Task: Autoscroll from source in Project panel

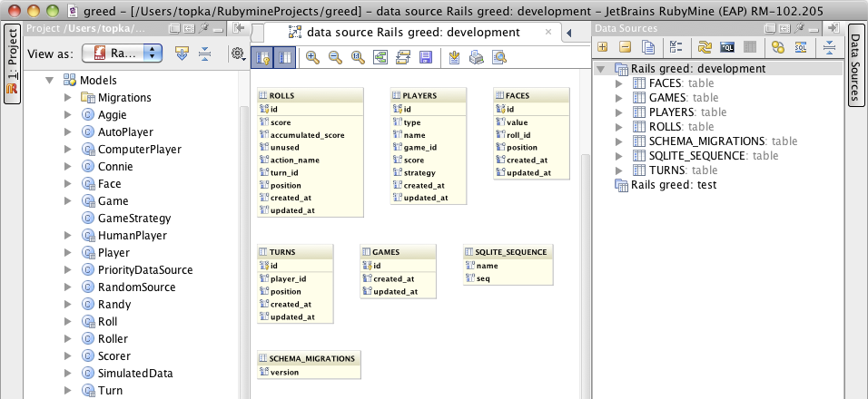Action: (x=182, y=54)
